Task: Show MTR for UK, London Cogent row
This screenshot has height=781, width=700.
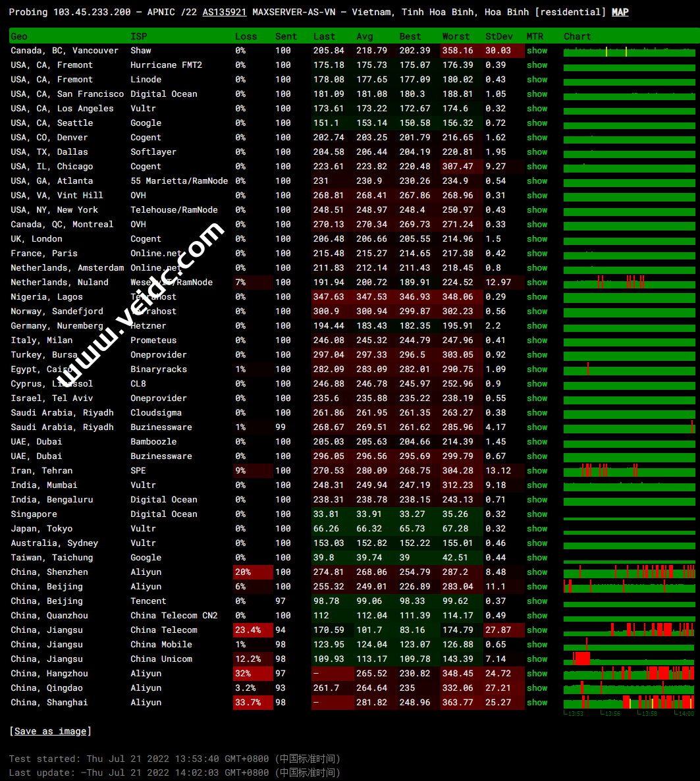Action: coord(537,239)
